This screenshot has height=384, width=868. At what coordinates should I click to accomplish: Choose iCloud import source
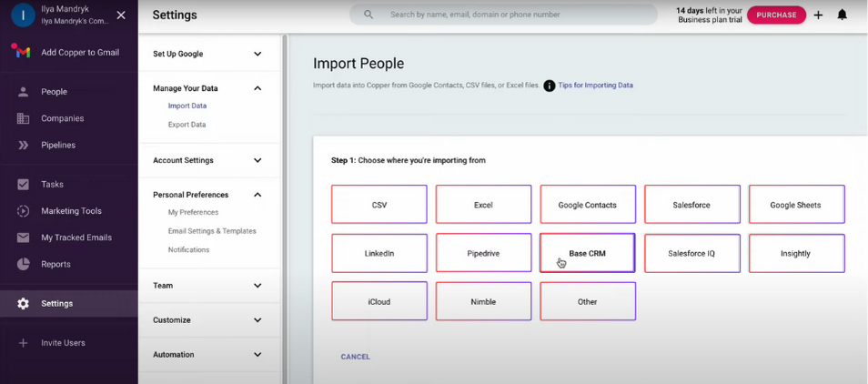(x=379, y=301)
